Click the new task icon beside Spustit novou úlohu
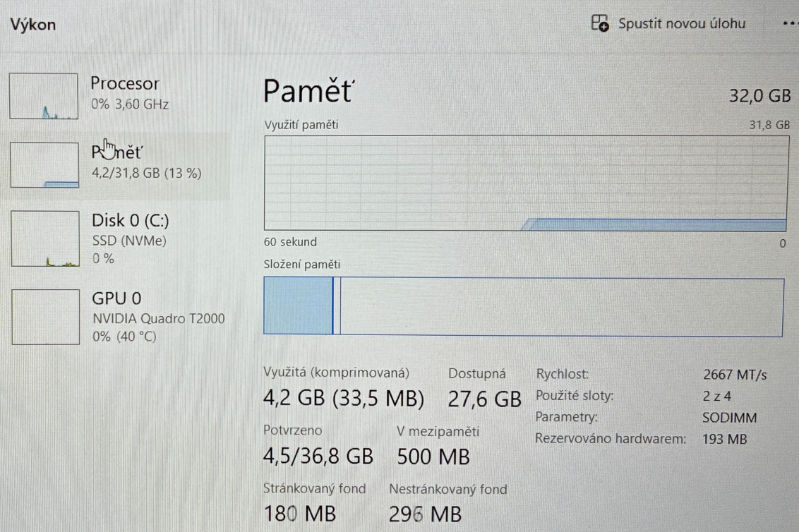799x532 pixels. [601, 23]
